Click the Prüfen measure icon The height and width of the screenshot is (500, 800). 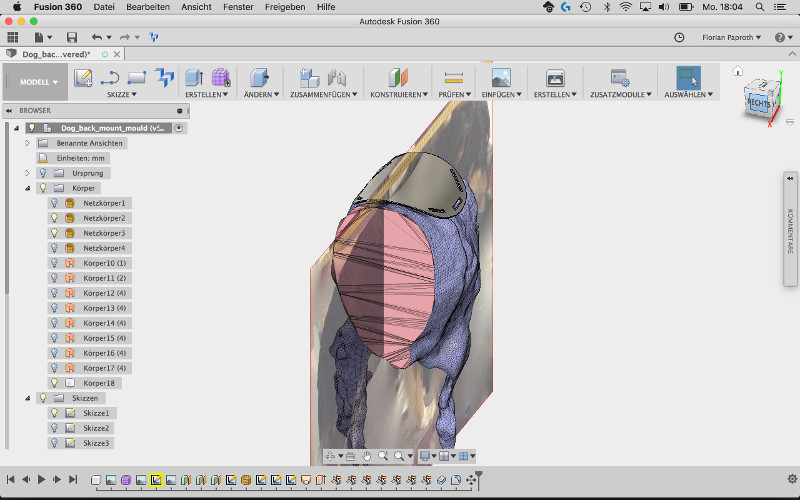pos(453,77)
